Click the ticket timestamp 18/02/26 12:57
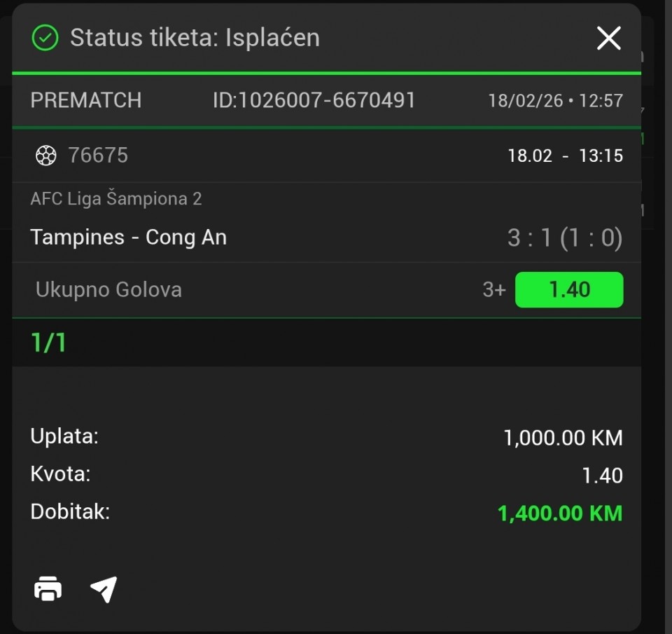672x634 pixels. tap(555, 101)
